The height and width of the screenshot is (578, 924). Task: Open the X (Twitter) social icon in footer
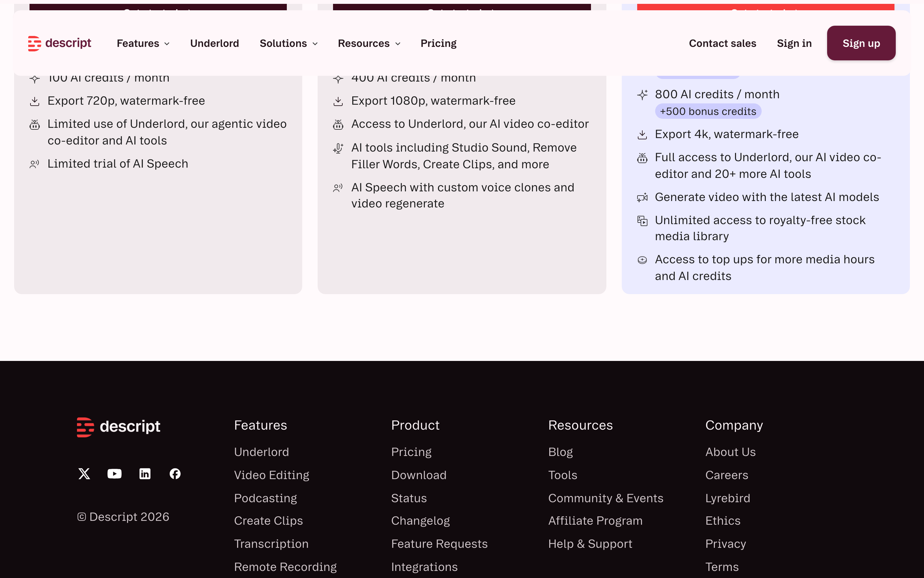pos(84,474)
